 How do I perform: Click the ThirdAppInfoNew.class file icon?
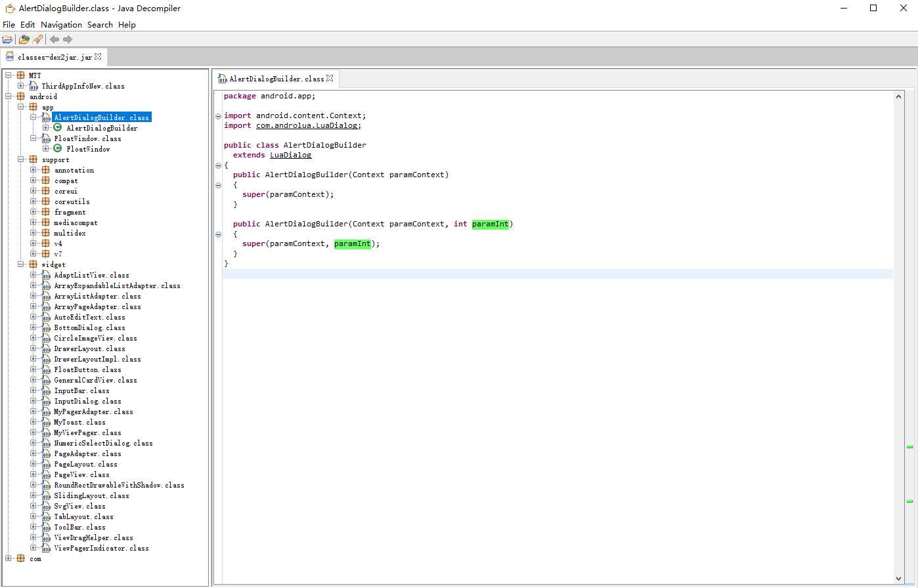pyautogui.click(x=33, y=86)
